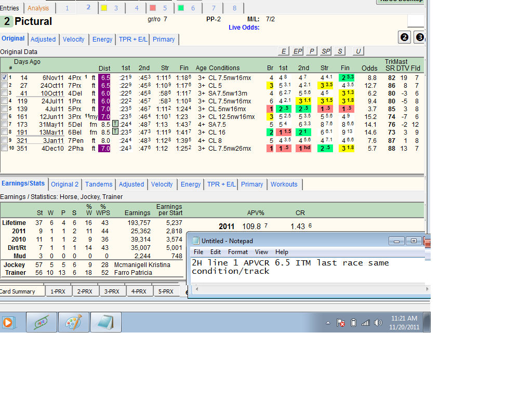Click the 2011 APV% value 109.8
532x399 pixels.
click(251, 227)
